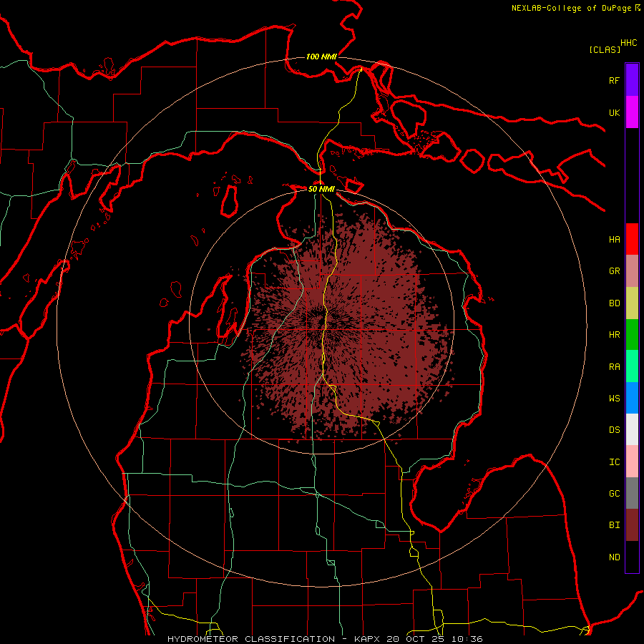Click the NEXLAB-College of DuPage text
This screenshot has height=644, width=644.
click(x=572, y=8)
